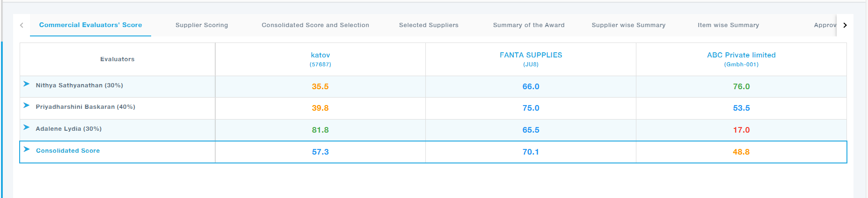The width and height of the screenshot is (868, 198).
Task: Open the katov supplier link
Action: click(321, 55)
